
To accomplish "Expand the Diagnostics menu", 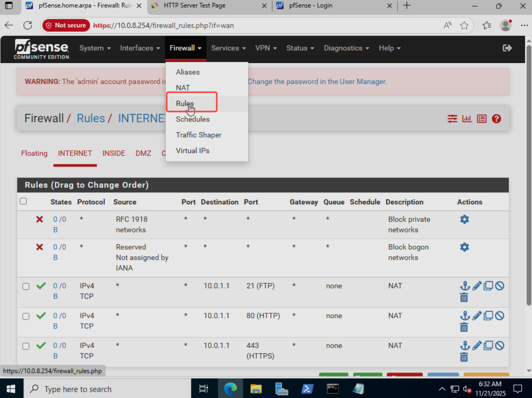I will click(x=346, y=48).
